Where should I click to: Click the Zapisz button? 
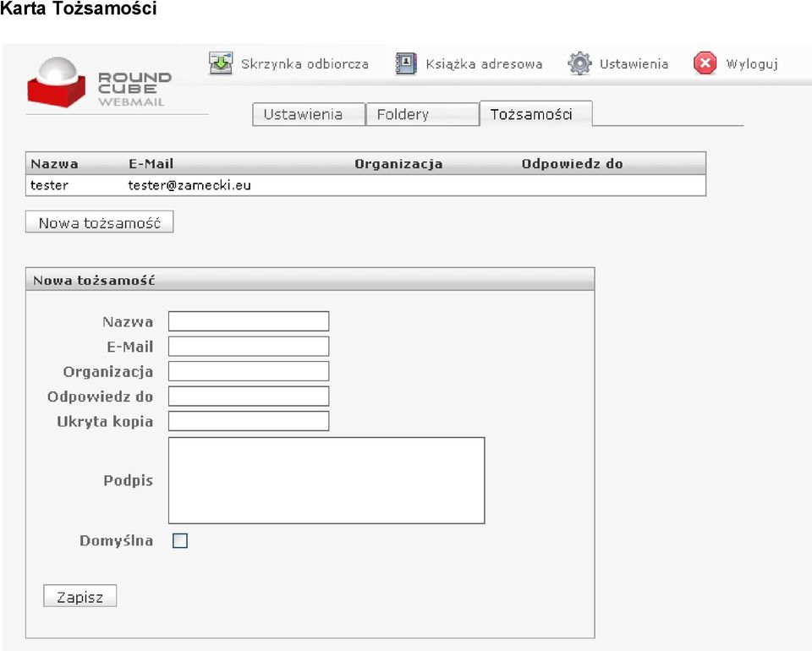coord(80,596)
